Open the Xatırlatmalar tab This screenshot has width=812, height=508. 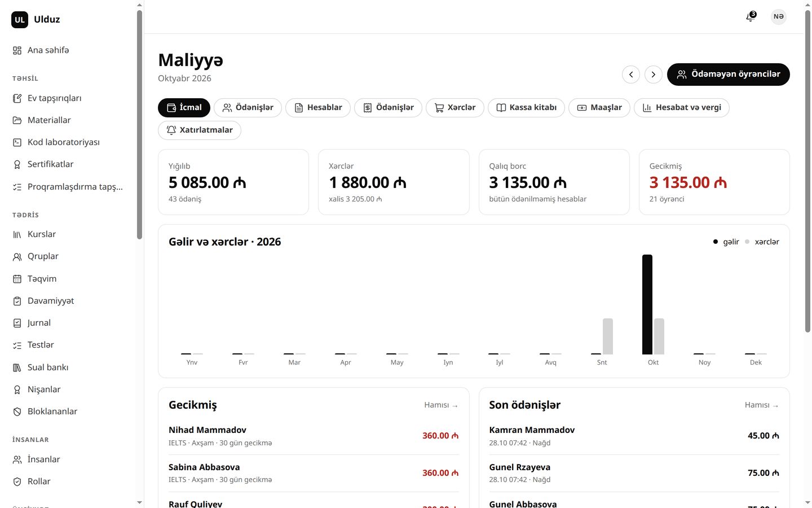tap(200, 130)
